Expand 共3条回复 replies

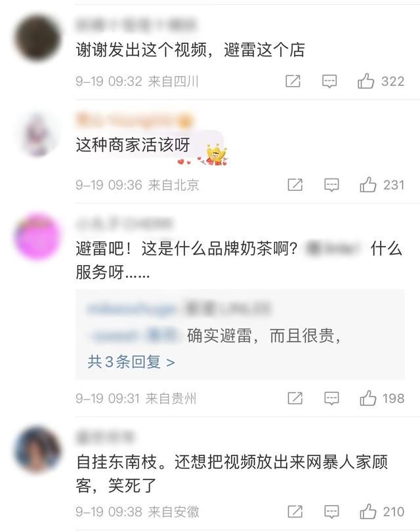coord(131,362)
